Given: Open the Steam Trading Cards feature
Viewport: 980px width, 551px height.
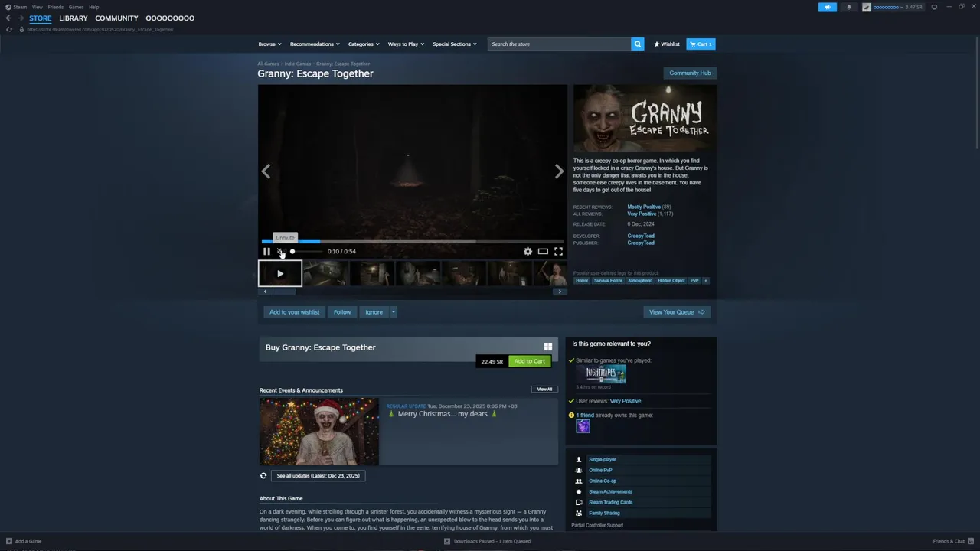Looking at the screenshot, I should (610, 503).
